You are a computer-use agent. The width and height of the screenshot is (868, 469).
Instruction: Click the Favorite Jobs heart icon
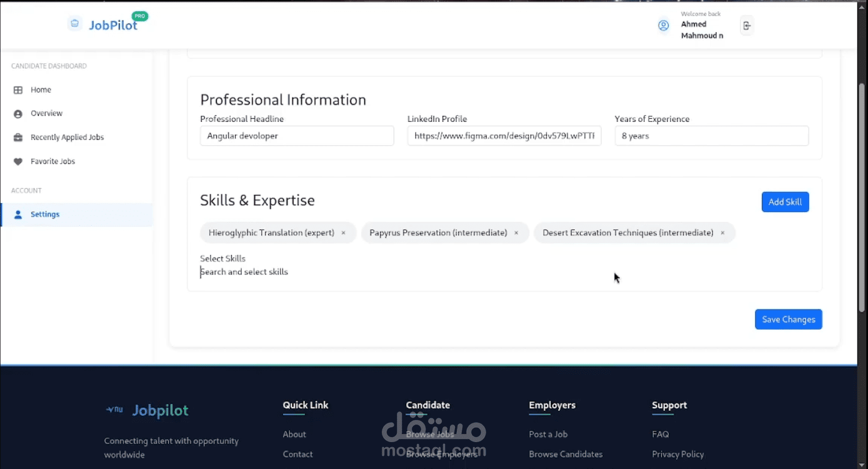(18, 161)
